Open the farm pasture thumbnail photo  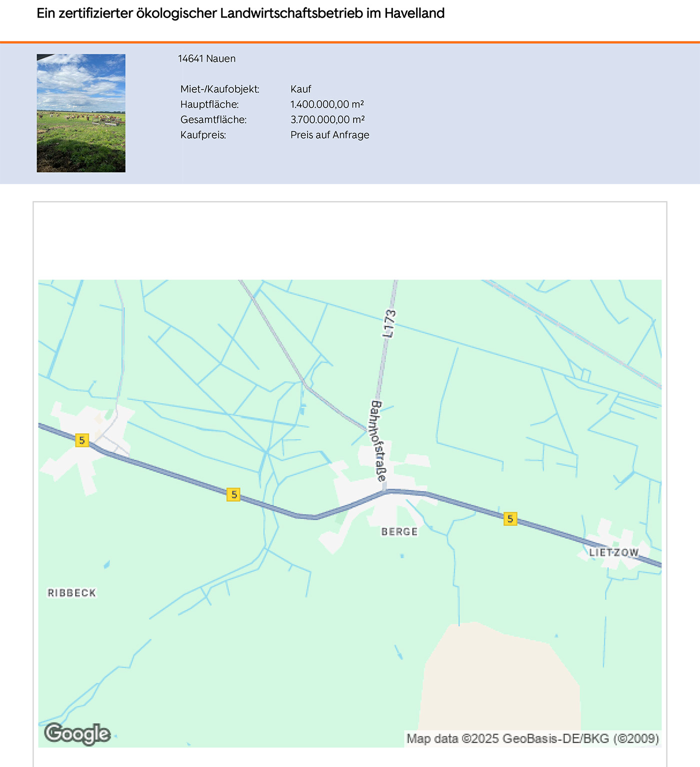[x=81, y=113]
